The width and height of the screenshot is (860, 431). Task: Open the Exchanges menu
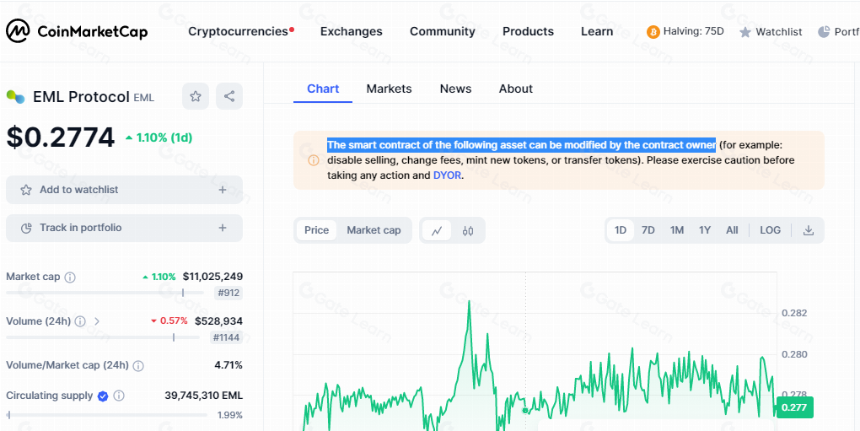[351, 31]
